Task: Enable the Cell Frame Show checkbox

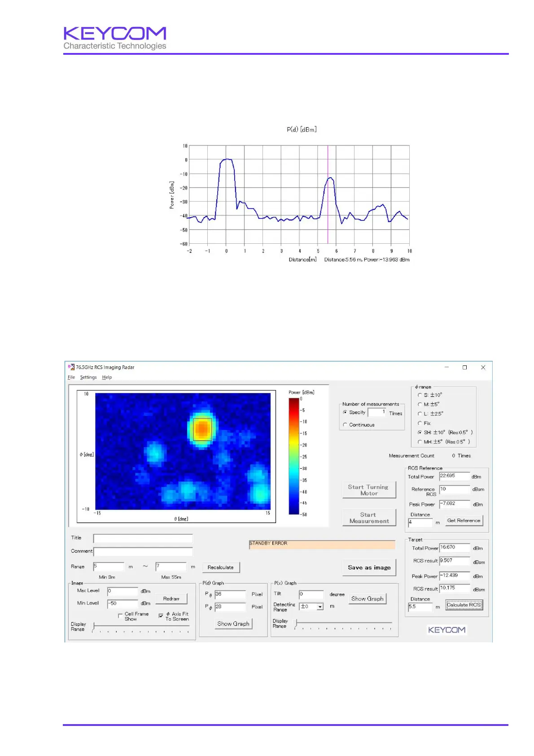Action: (x=120, y=616)
